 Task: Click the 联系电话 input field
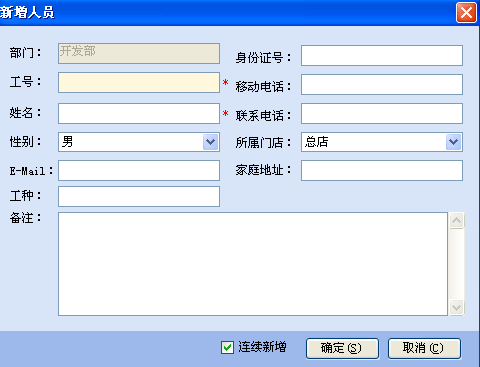382,113
